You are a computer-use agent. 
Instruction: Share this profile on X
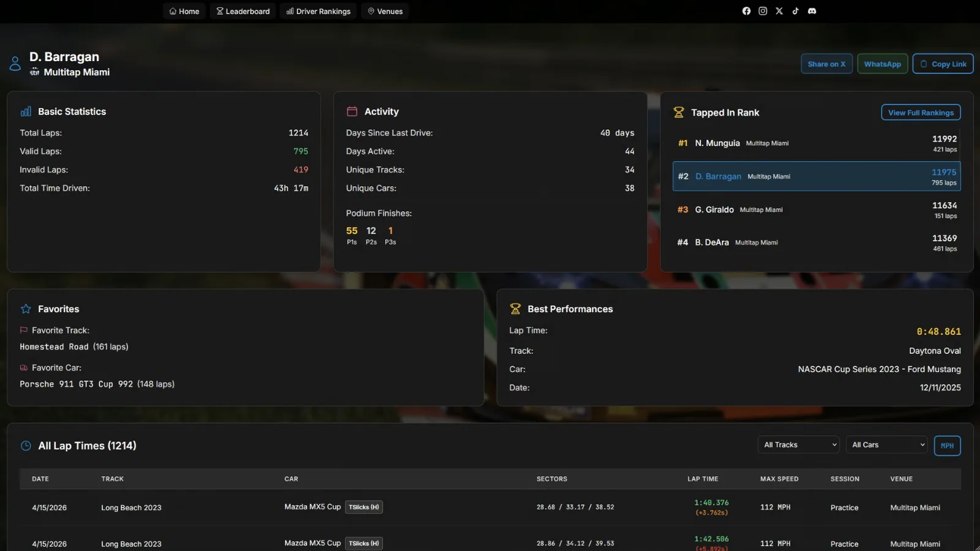click(x=826, y=64)
